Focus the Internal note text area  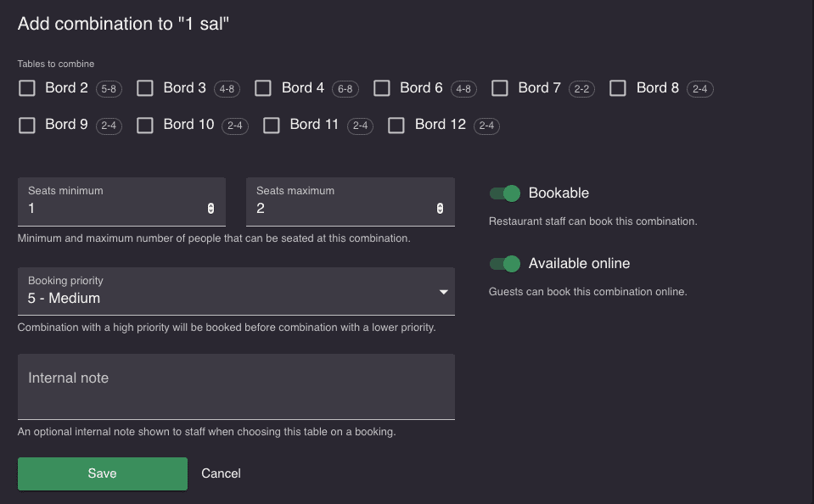[x=236, y=387]
